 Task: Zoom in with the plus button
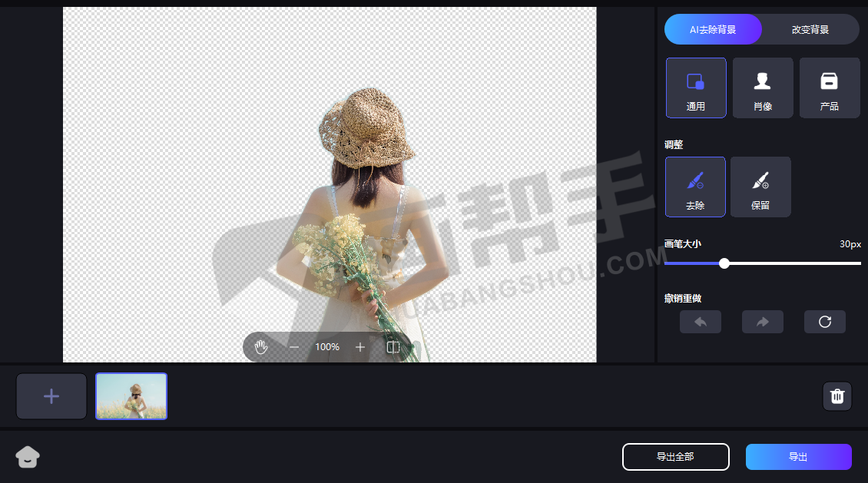tap(360, 347)
